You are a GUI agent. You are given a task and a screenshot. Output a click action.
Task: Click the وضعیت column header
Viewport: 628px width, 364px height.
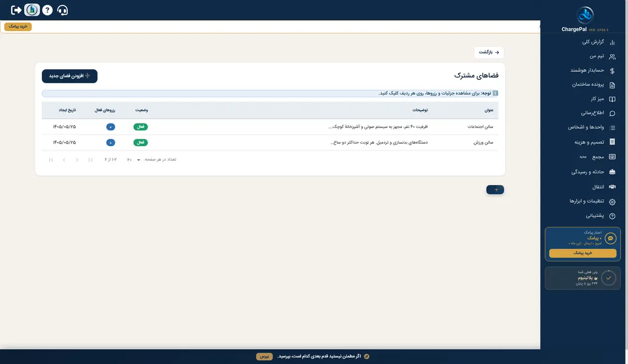[141, 110]
